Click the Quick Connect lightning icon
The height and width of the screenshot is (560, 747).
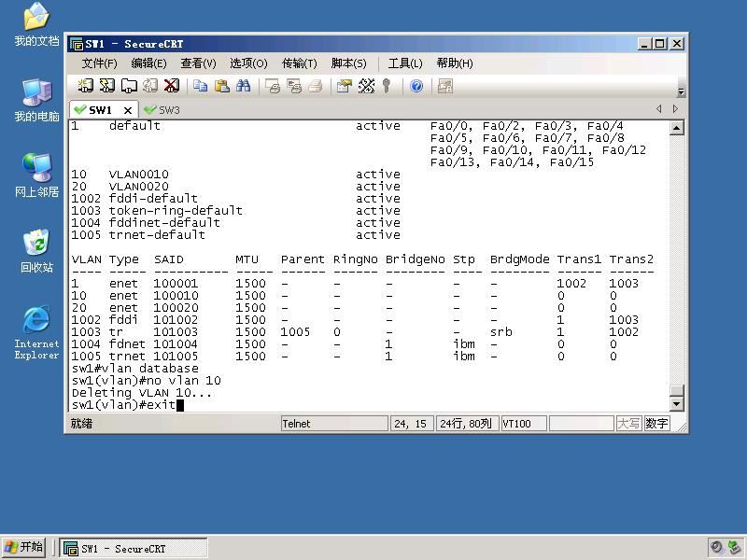pos(106,86)
